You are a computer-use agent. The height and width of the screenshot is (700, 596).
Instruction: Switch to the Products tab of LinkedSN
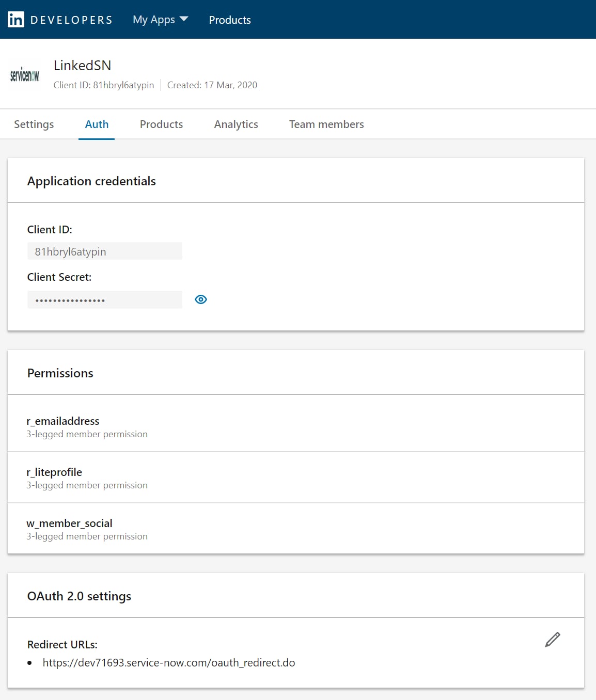click(x=161, y=124)
